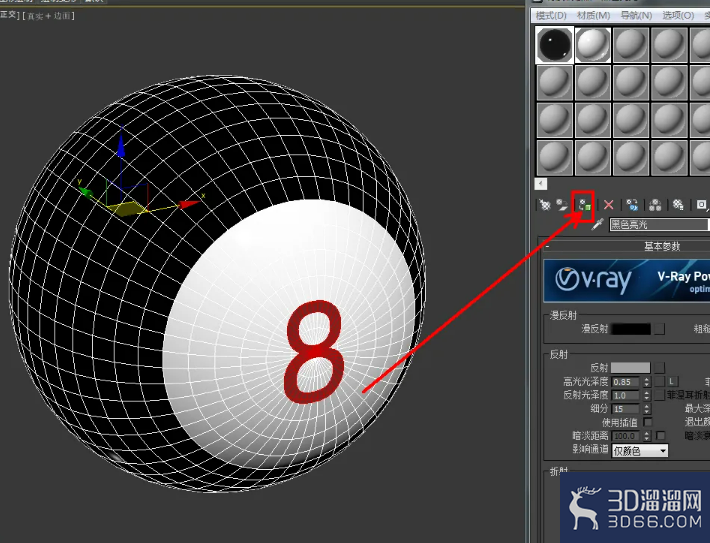
Task: Select fourth sample slot in first row
Action: (669, 45)
